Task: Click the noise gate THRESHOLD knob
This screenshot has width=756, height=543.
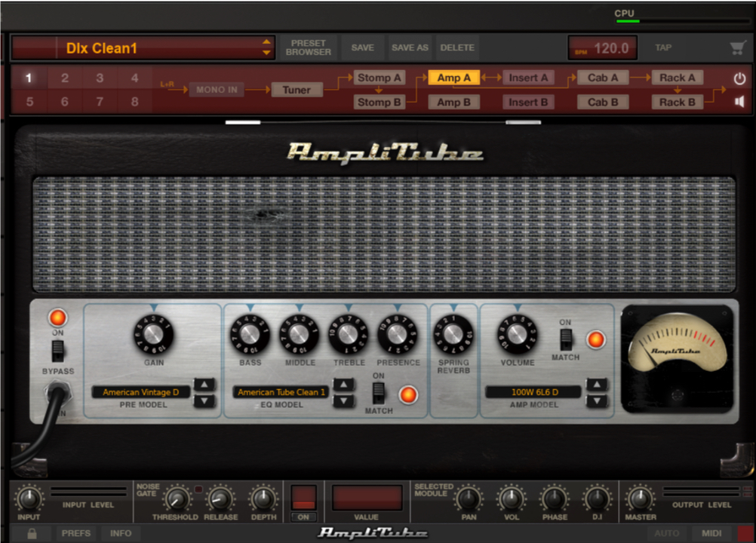Action: pos(177,499)
